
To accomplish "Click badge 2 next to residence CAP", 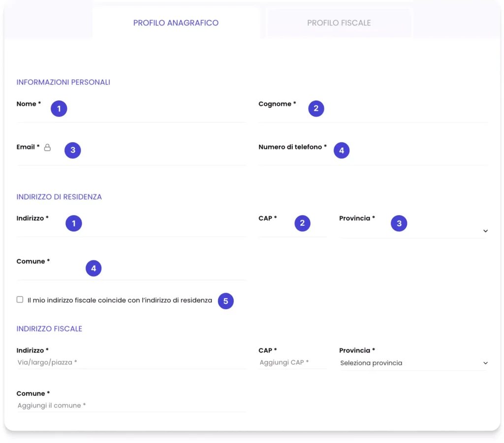I will tap(302, 223).
